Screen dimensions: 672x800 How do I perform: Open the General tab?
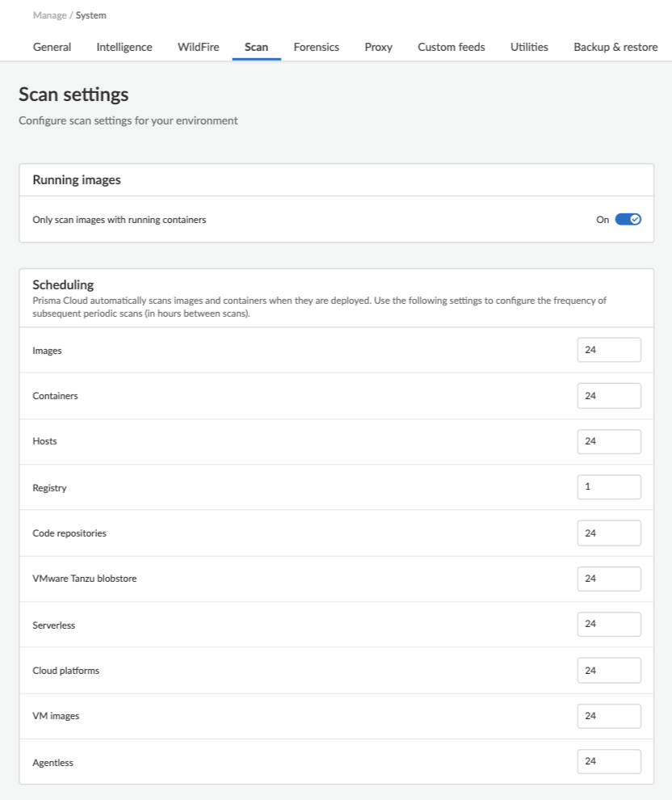(x=52, y=47)
